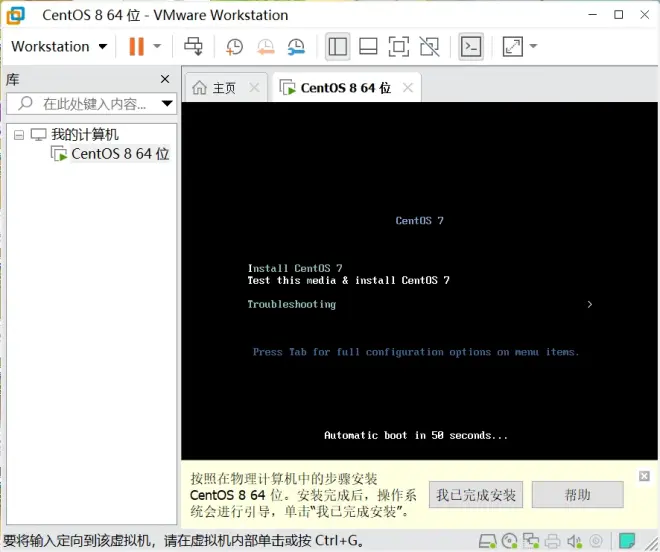Click the CentOS 7 boot menu title
This screenshot has width=660, height=552.
[x=420, y=221]
